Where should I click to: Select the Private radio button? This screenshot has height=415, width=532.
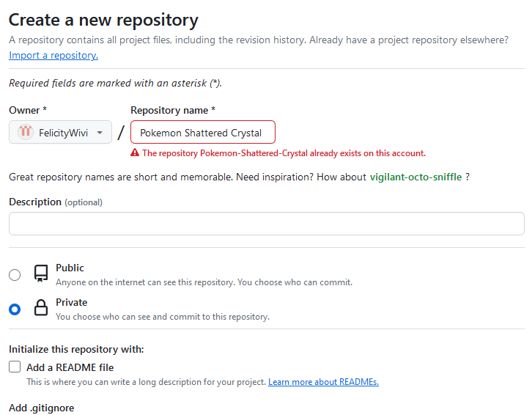coord(15,309)
